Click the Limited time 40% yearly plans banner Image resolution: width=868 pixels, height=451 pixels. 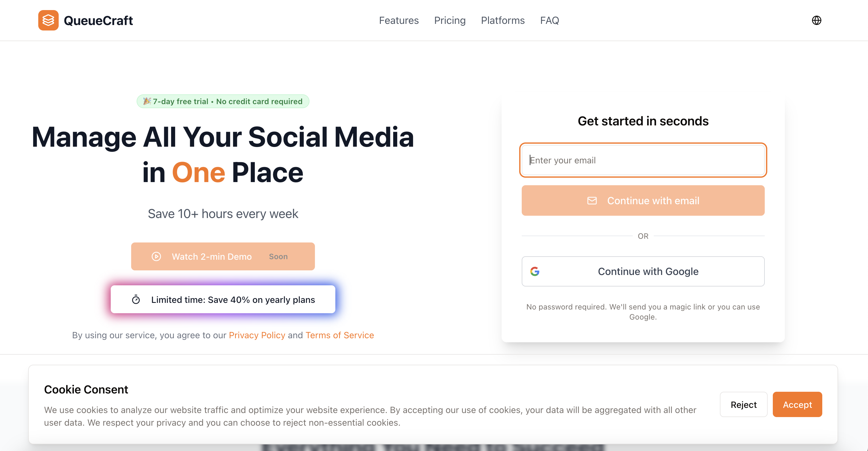[232, 299]
